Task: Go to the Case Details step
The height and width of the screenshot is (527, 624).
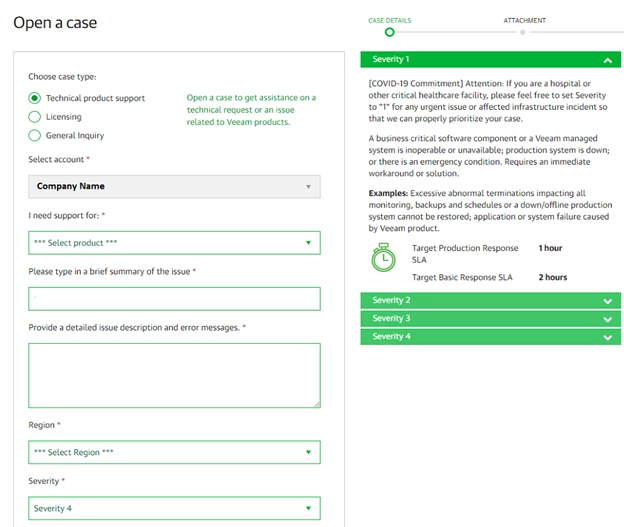Action: 390,20
